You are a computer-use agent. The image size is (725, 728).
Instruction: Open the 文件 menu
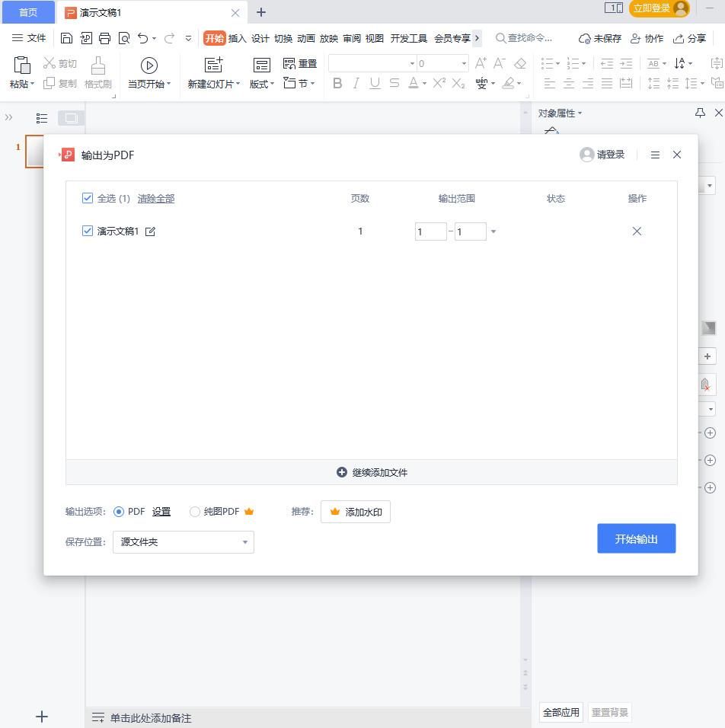[x=29, y=38]
